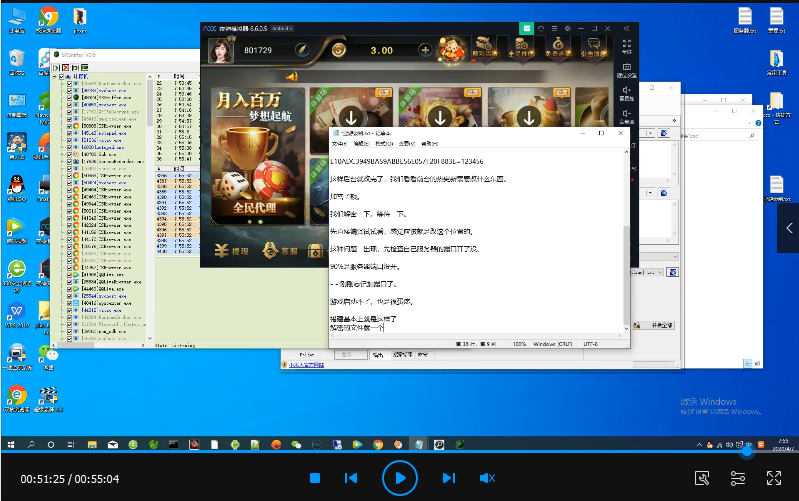
Task: Collapse the root node of the process tree
Action: pos(55,77)
